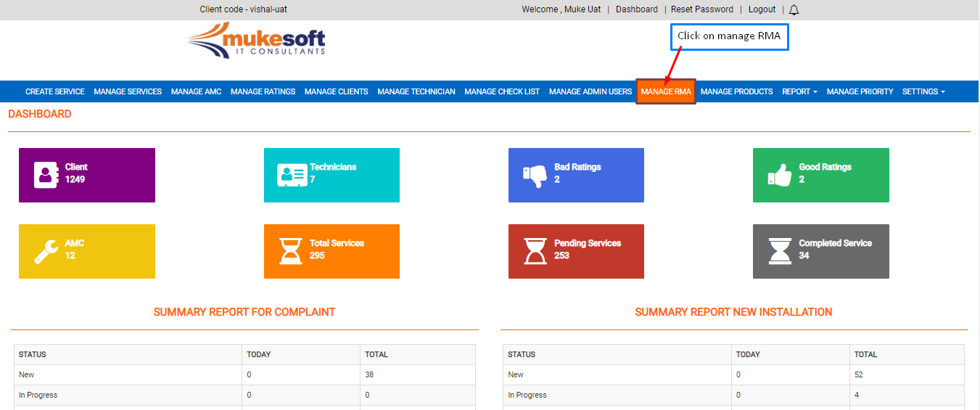Click the Reset Password link

click(x=701, y=9)
